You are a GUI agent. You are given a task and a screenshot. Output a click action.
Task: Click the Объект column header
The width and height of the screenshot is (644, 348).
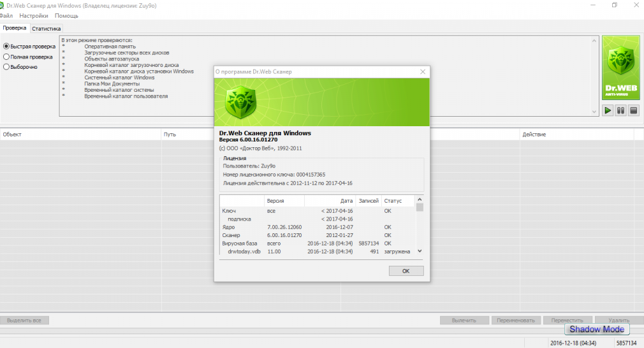pos(80,134)
